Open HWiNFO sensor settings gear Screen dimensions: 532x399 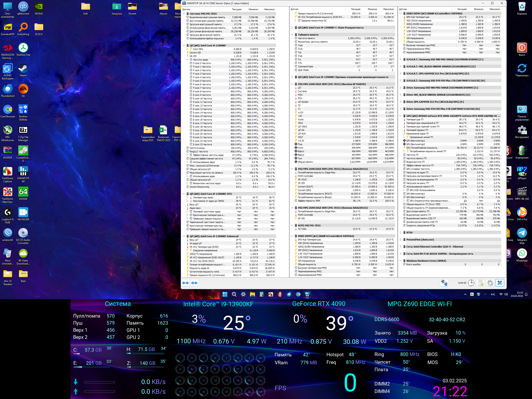[490, 283]
